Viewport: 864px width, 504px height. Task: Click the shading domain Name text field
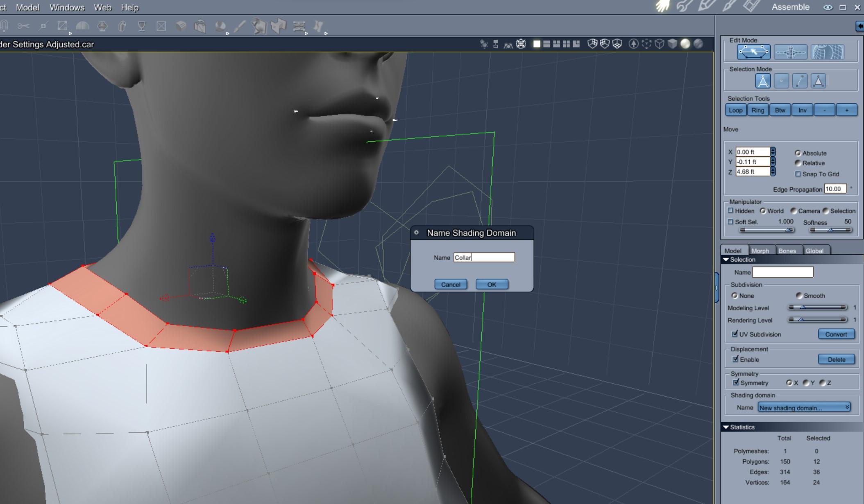[x=484, y=258]
